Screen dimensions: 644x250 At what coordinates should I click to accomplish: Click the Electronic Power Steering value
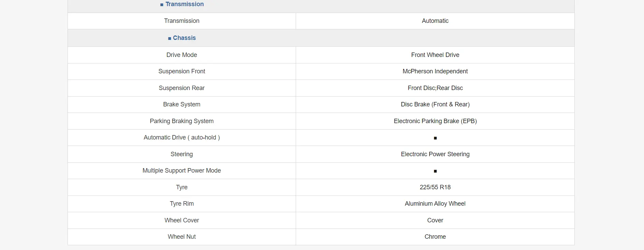click(x=435, y=154)
